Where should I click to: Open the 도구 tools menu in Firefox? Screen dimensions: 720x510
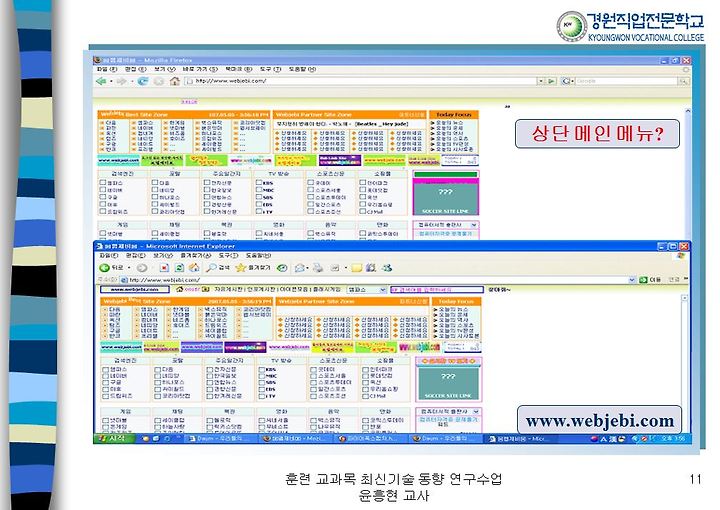[x=270, y=69]
